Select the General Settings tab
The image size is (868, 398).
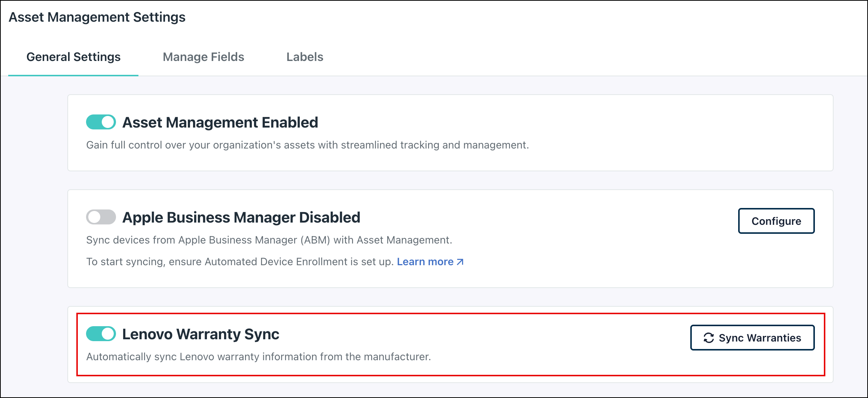73,57
